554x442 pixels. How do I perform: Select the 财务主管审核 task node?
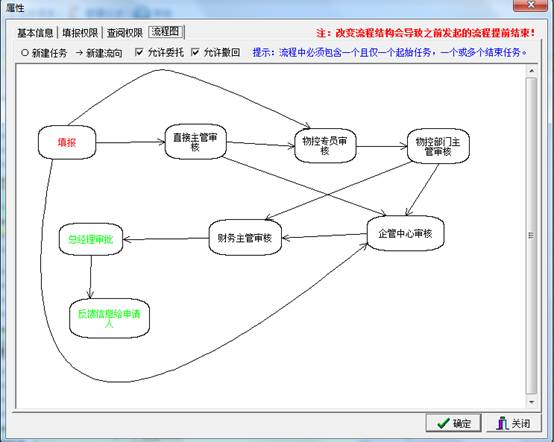245,238
